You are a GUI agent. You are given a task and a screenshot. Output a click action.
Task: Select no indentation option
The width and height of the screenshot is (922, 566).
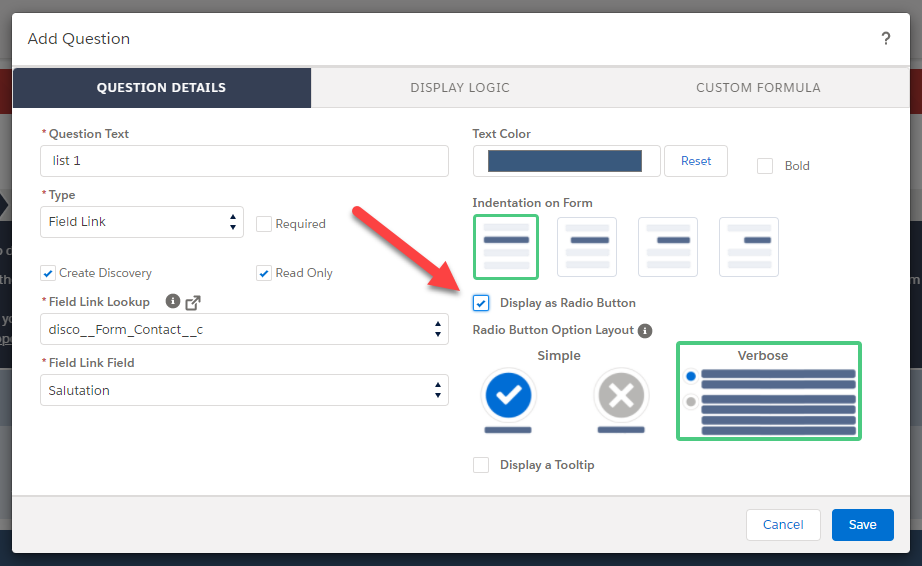[x=506, y=247]
